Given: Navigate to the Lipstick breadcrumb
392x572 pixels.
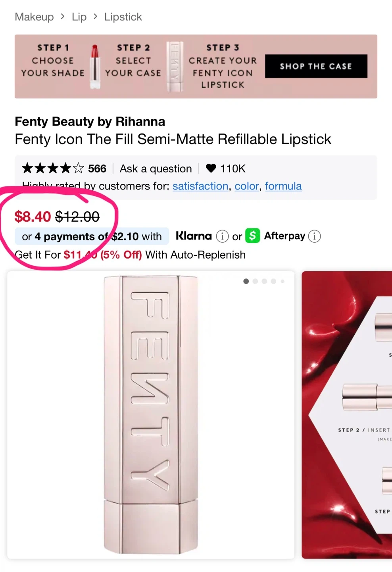Looking at the screenshot, I should (x=123, y=17).
